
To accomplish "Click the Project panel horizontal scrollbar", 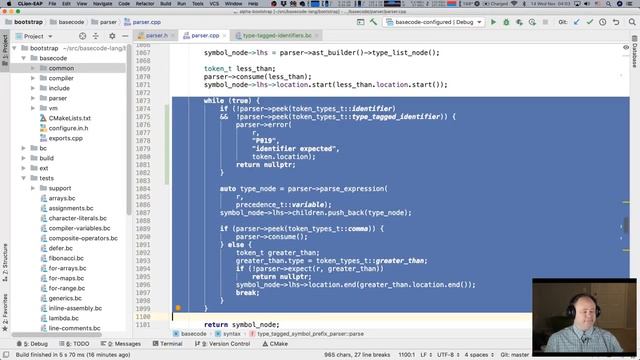I will [57, 335].
